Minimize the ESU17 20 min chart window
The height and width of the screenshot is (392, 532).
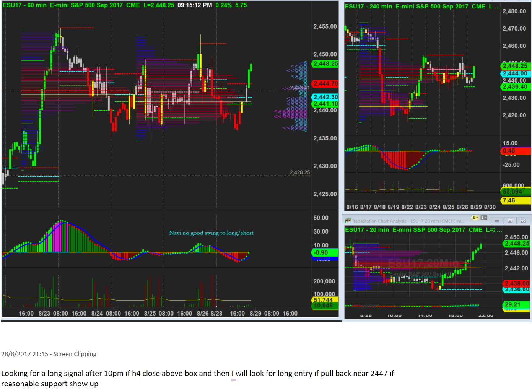tap(497, 221)
